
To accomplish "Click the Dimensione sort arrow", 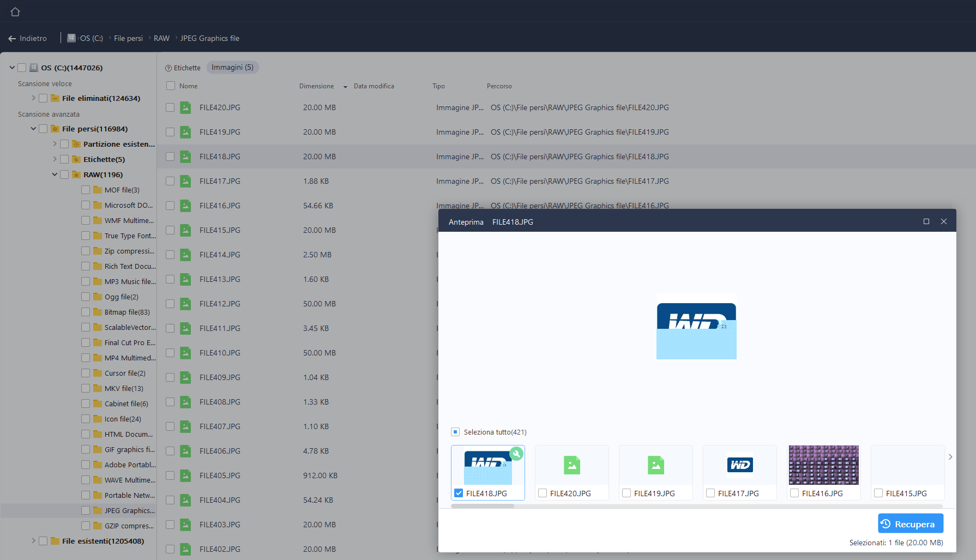I will coord(345,87).
